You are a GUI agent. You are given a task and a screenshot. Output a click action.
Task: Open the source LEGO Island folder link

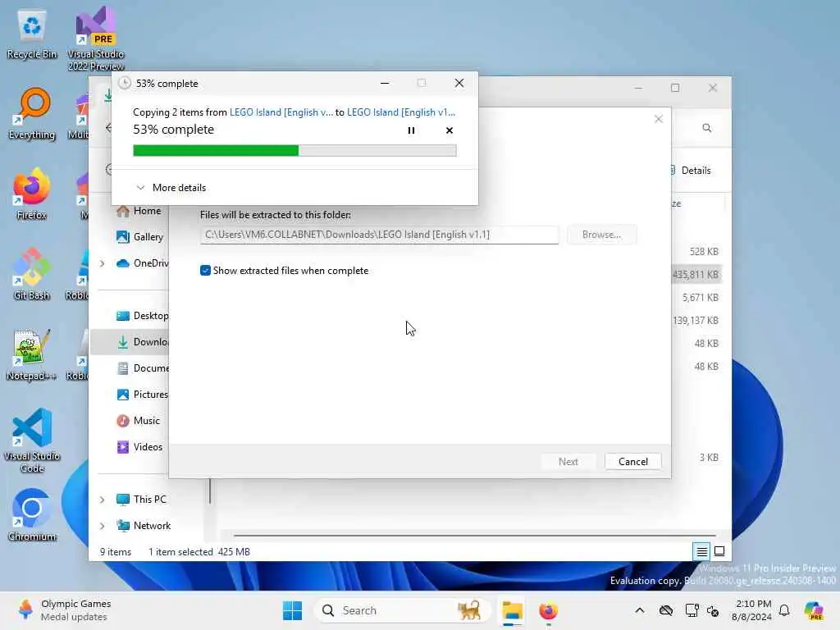pos(281,112)
